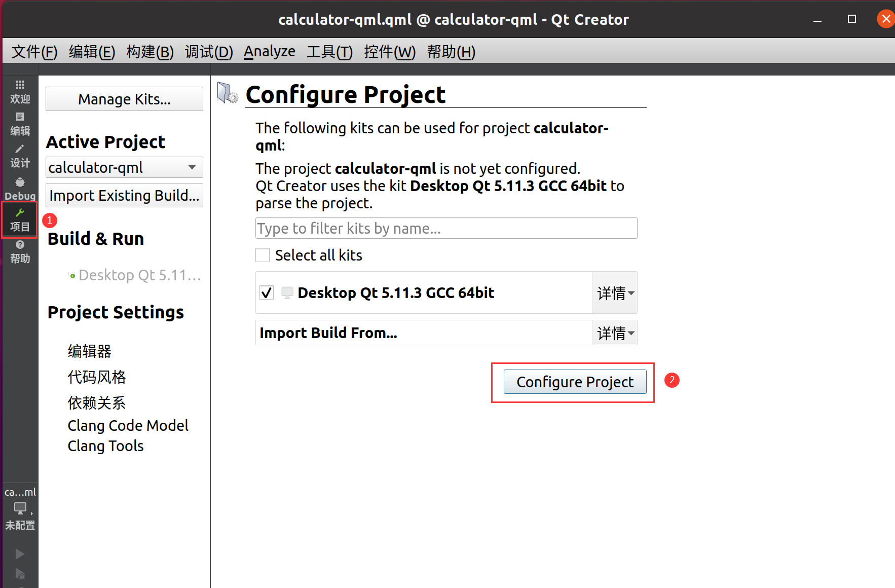Open the 文件(F) menu
895x588 pixels.
tap(34, 52)
